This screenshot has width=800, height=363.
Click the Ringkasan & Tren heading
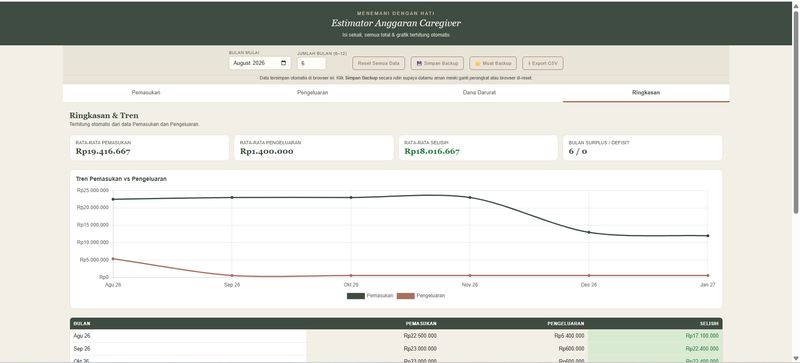[x=104, y=116]
